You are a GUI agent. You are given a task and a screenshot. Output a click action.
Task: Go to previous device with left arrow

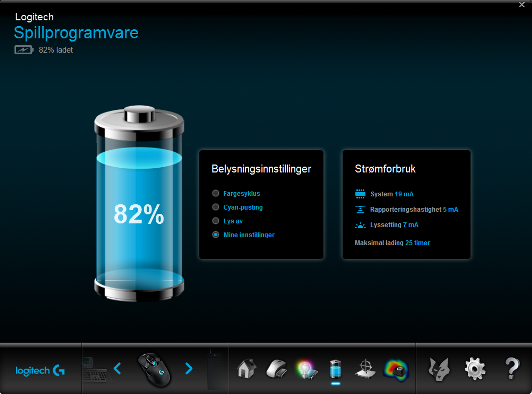(117, 368)
